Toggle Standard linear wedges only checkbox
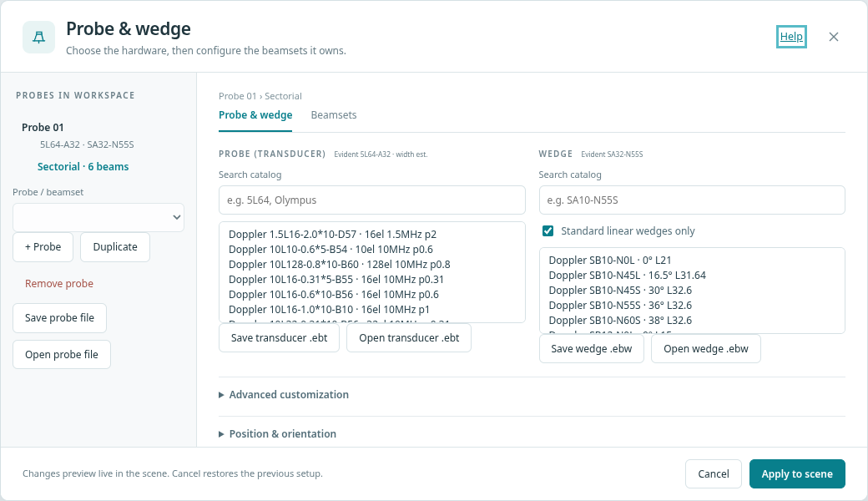This screenshot has width=868, height=501. (x=548, y=230)
